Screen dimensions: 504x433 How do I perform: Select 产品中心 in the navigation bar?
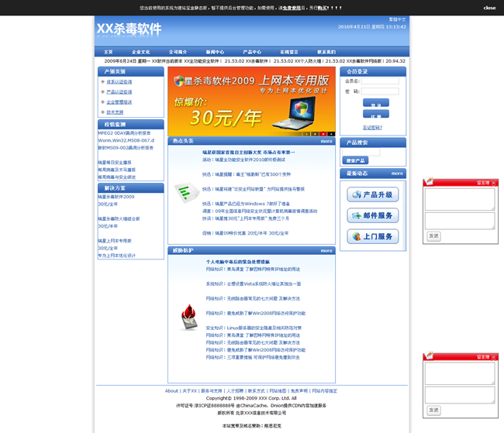252,52
